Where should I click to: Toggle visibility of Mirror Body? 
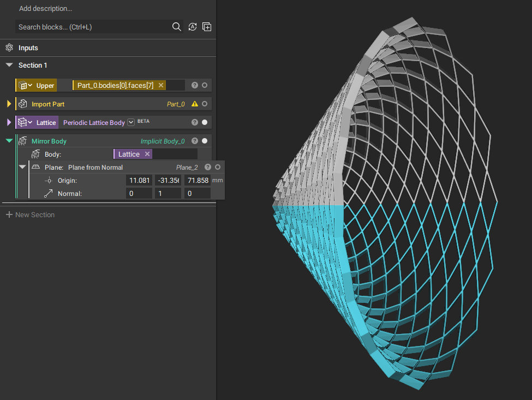click(x=205, y=141)
